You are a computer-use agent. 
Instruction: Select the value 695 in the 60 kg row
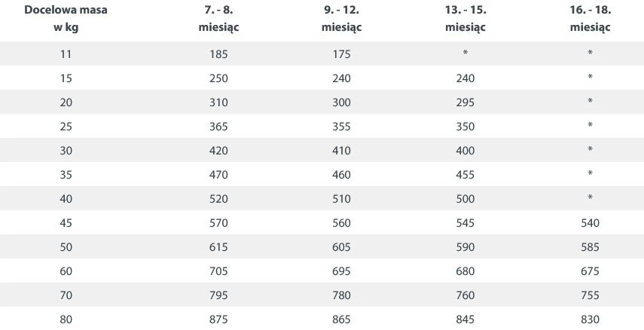[x=341, y=271]
